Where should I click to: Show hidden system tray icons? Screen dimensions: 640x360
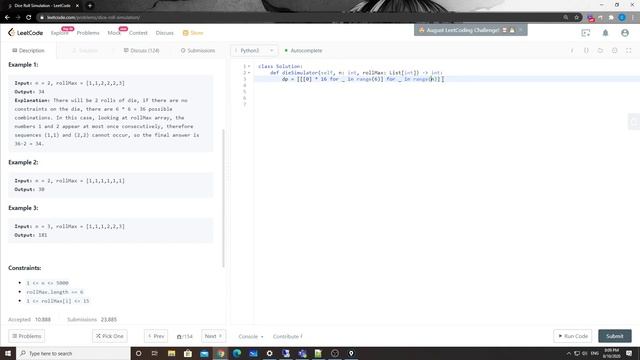click(568, 353)
